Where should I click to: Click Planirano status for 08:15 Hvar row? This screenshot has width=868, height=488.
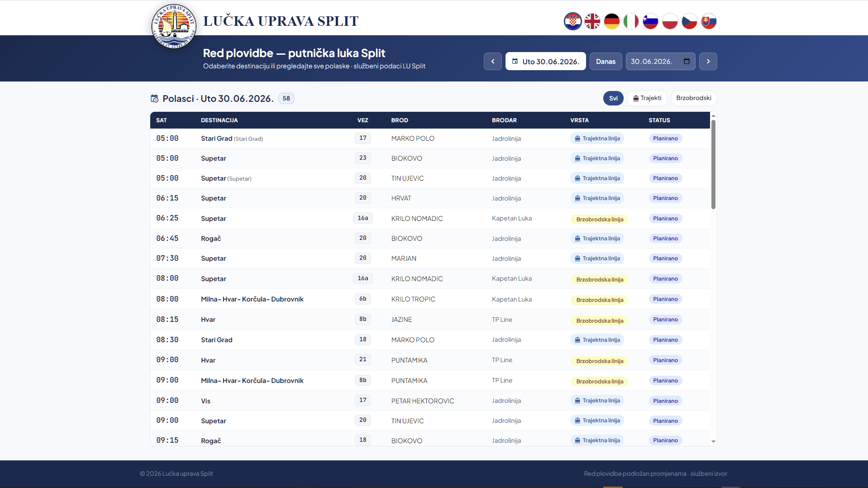[x=665, y=320]
